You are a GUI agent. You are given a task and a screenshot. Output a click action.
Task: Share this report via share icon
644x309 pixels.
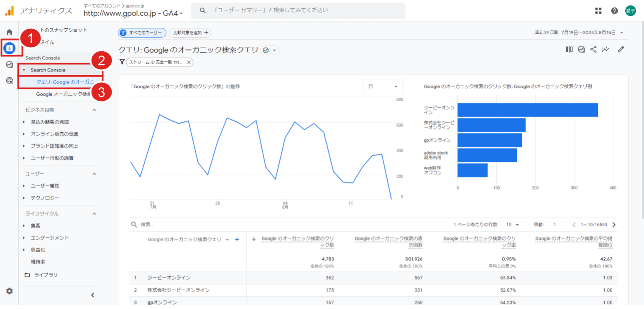593,49
